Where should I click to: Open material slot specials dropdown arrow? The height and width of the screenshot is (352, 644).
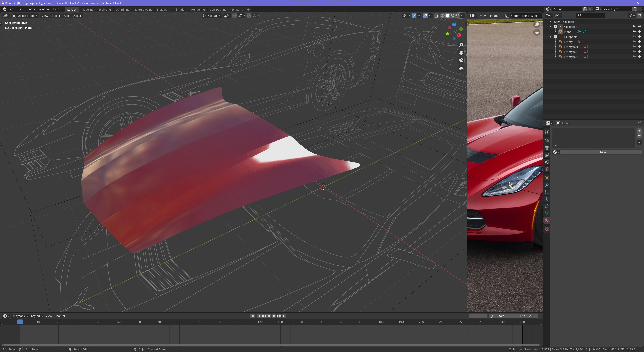coord(639,142)
